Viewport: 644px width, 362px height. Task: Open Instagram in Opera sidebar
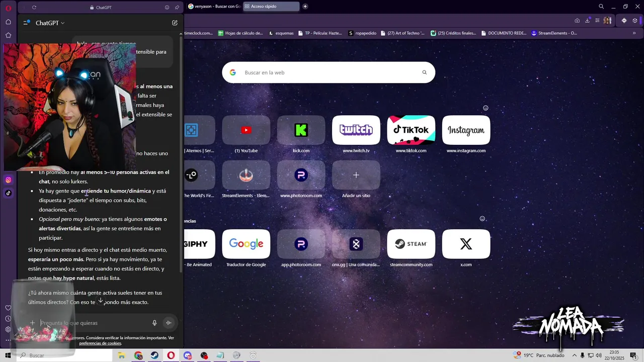pos(8,180)
